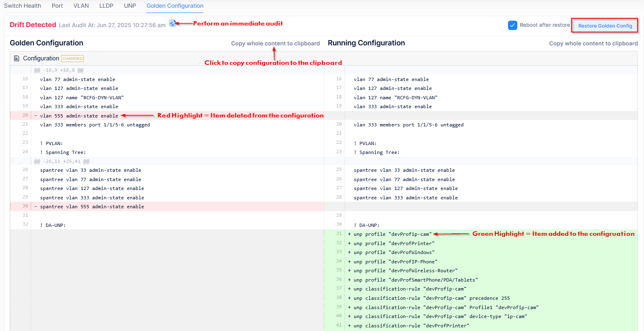Copy Golden Configuration content to clipboard
Viewport: 644px width, 331px height.
coord(275,43)
